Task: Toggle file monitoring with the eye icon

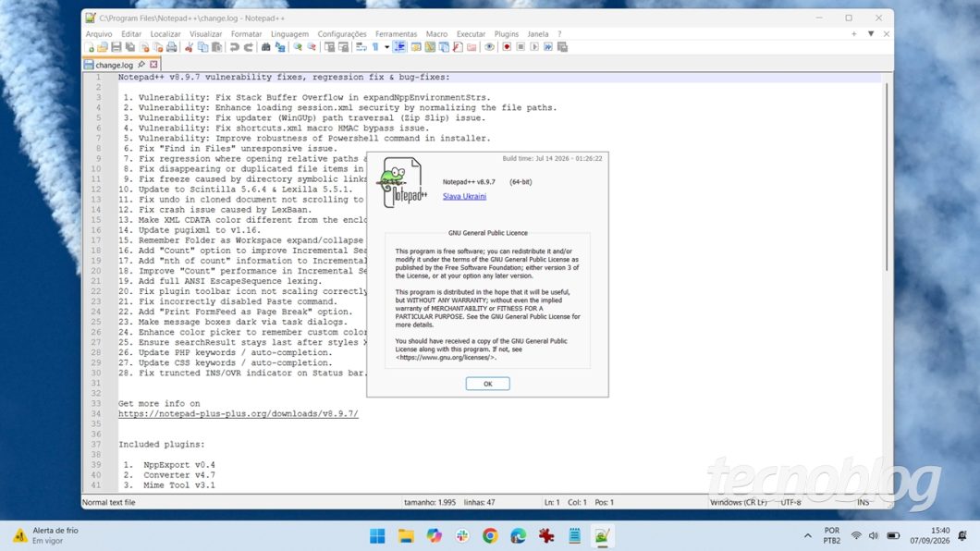Action: point(489,47)
